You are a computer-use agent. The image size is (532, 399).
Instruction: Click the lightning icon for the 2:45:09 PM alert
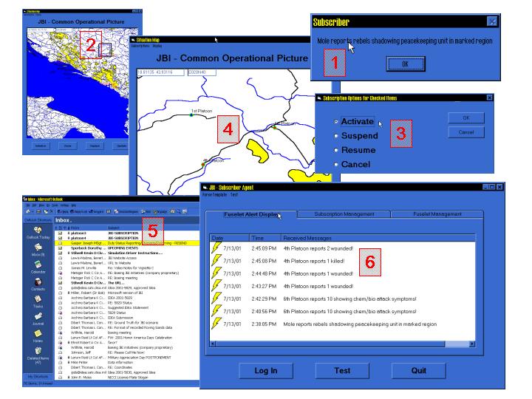pos(216,248)
